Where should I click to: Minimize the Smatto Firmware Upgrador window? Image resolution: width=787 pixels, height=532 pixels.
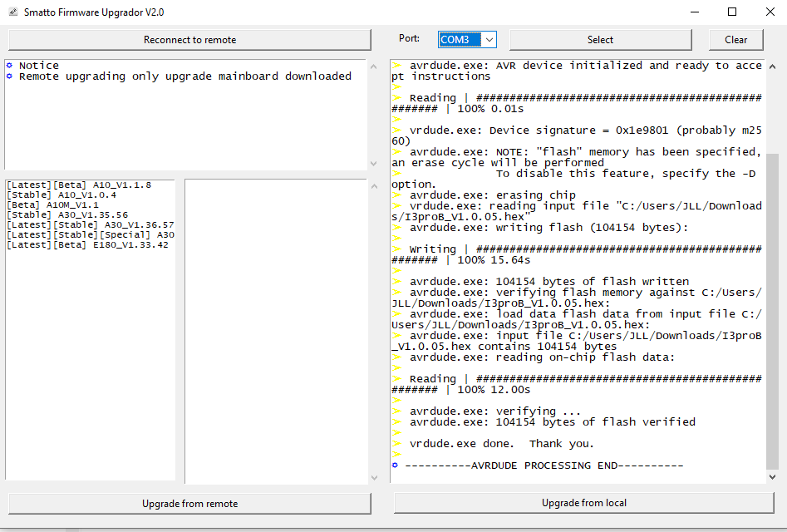click(695, 12)
